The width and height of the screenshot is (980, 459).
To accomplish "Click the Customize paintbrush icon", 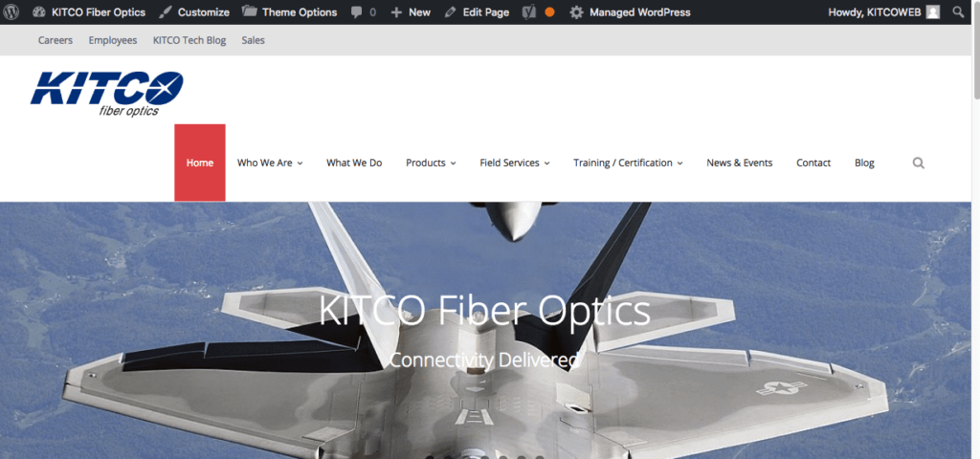I will [165, 11].
